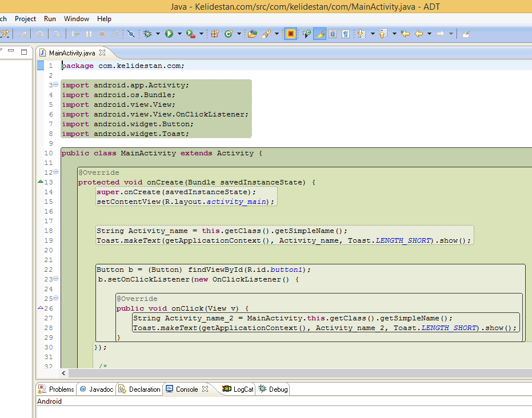The height and width of the screenshot is (418, 532).
Task: Switch to the LogCat tab
Action: pos(238,389)
